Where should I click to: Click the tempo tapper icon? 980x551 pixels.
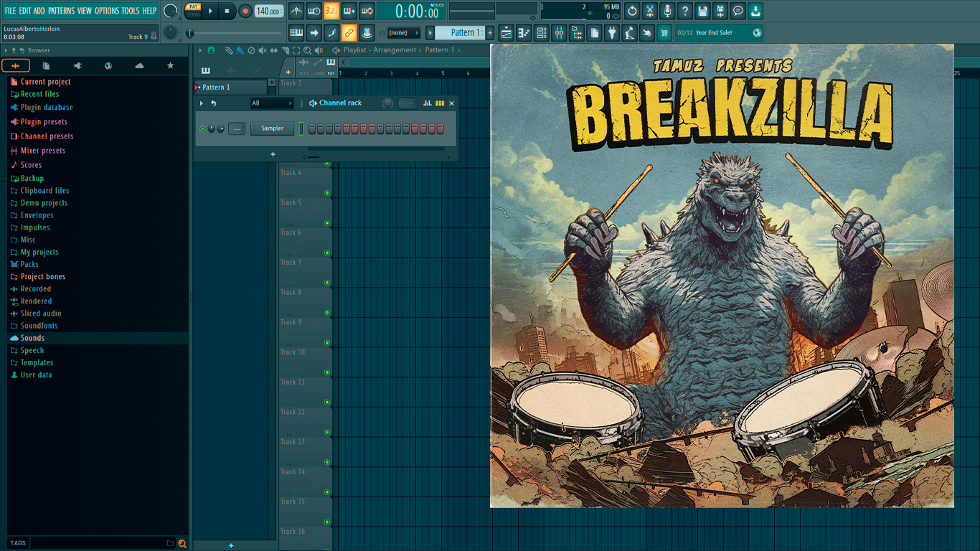point(629,33)
